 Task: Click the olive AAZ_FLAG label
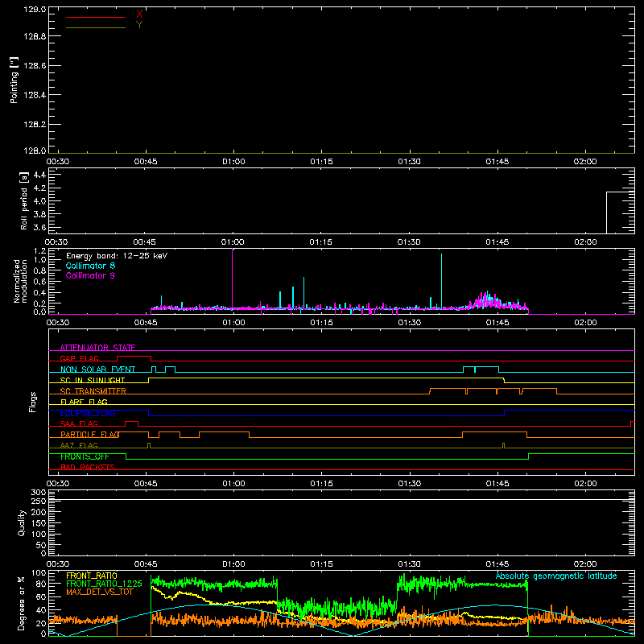(79, 445)
